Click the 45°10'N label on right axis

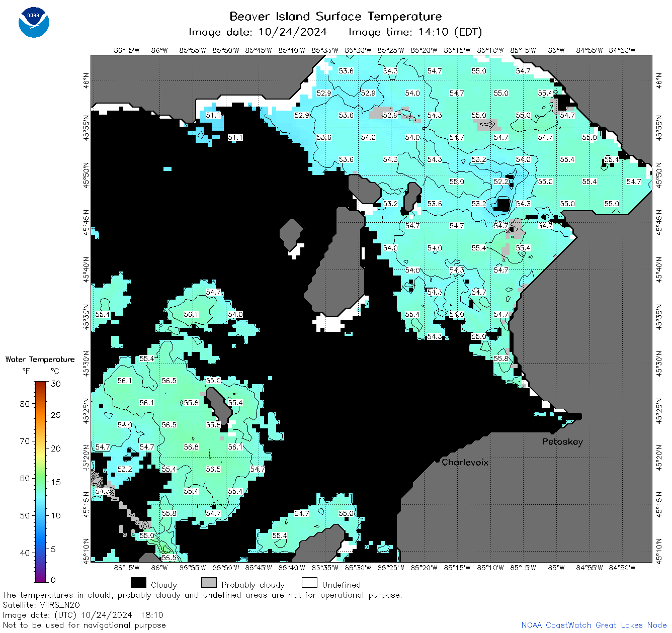(x=659, y=551)
